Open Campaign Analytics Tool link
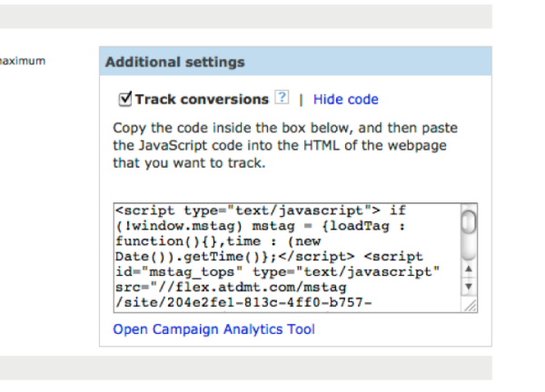Viewport: 545px width, 392px height. pyautogui.click(x=213, y=329)
